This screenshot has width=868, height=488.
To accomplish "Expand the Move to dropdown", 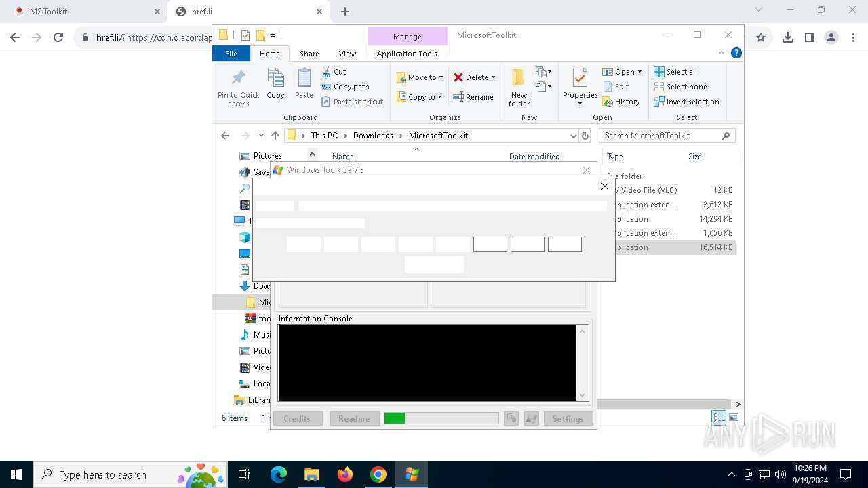I will (441, 77).
